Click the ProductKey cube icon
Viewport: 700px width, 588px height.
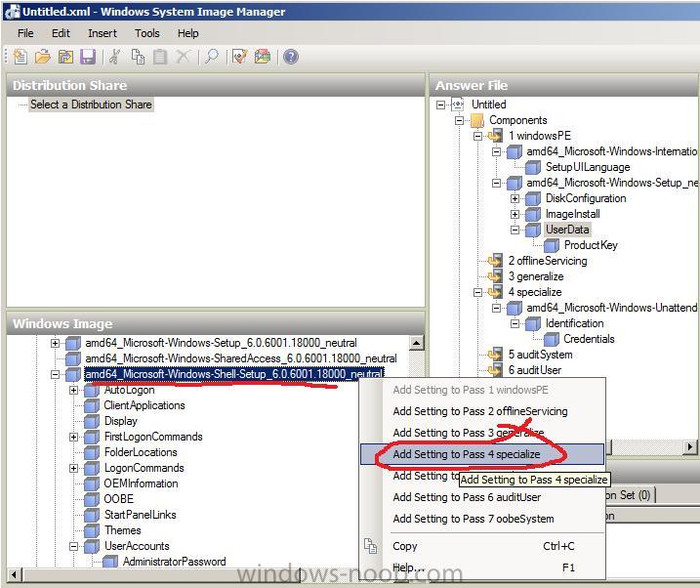coord(552,245)
